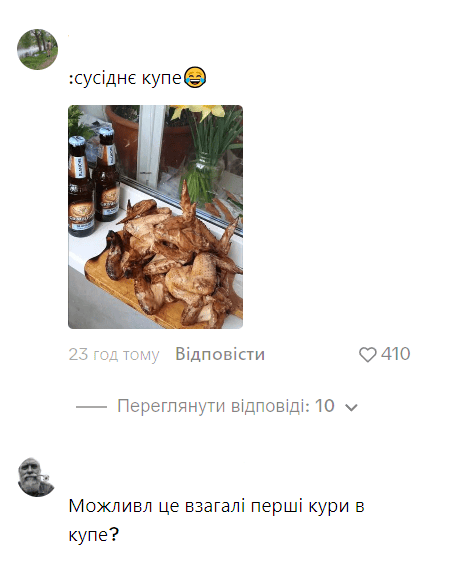Select the "Можливл це взагалі перші кури" comment
458x569 pixels.
click(216, 520)
